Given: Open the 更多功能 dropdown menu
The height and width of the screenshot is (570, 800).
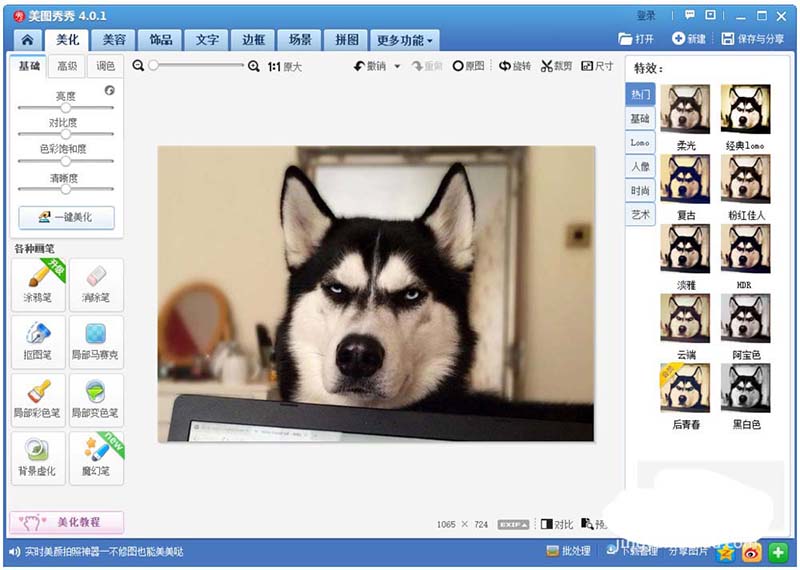Looking at the screenshot, I should pyautogui.click(x=405, y=40).
